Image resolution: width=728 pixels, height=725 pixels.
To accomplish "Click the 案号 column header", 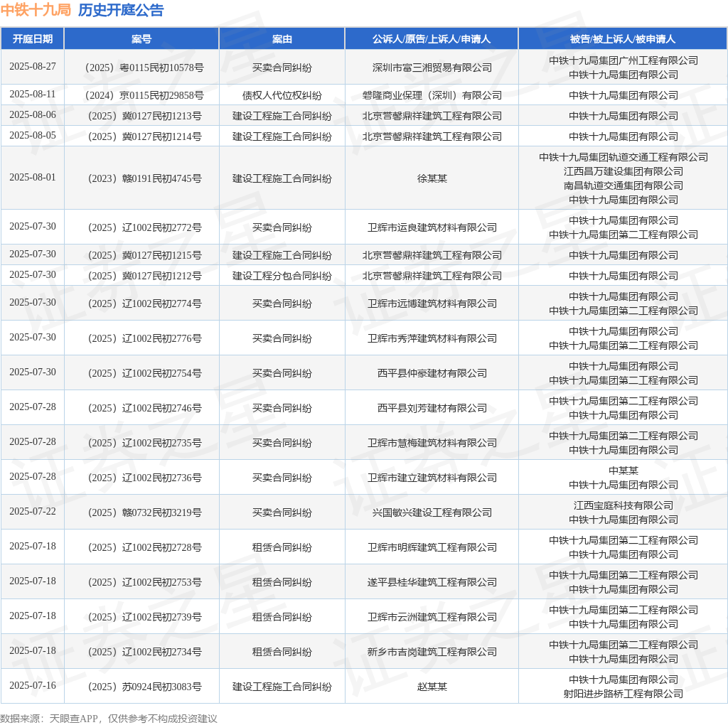I will click(x=141, y=39).
